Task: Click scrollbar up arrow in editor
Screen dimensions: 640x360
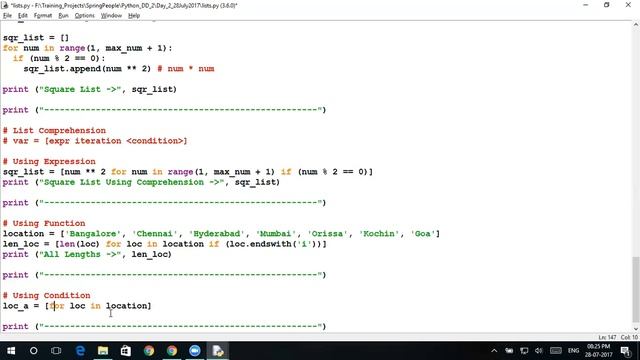Action: 636,25
